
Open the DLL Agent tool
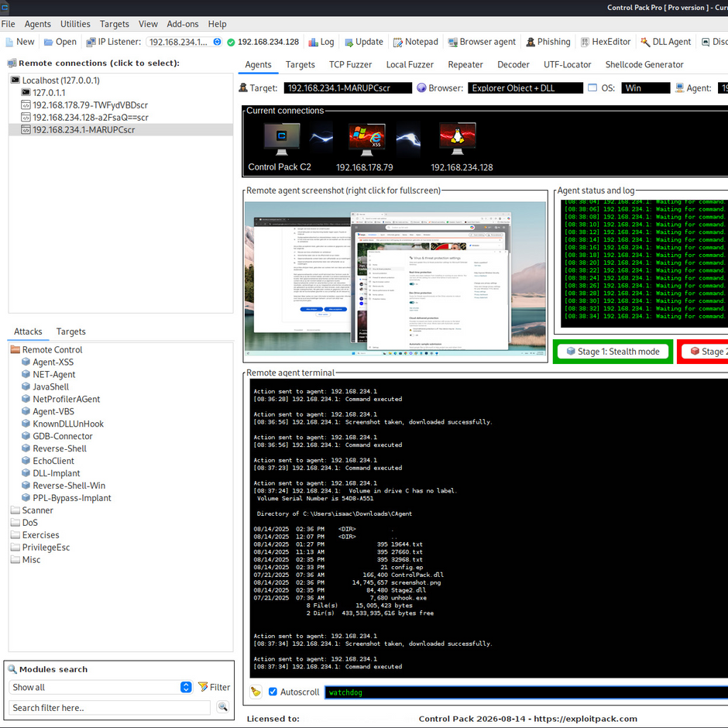pos(664,42)
